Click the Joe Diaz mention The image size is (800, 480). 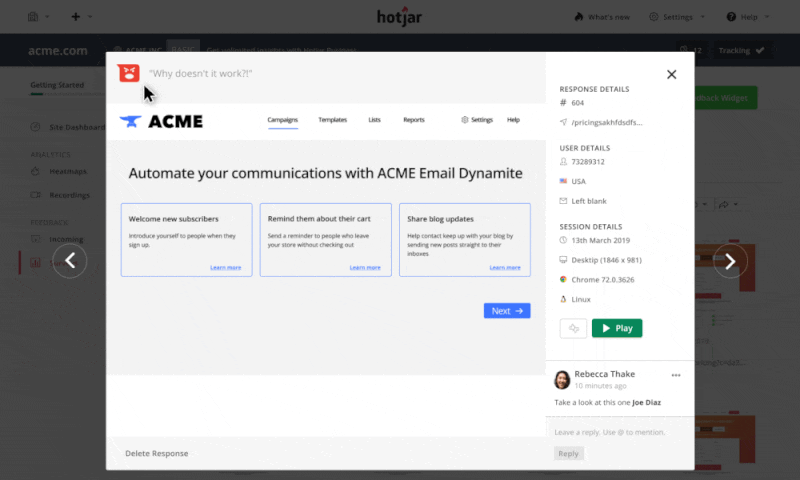[646, 402]
